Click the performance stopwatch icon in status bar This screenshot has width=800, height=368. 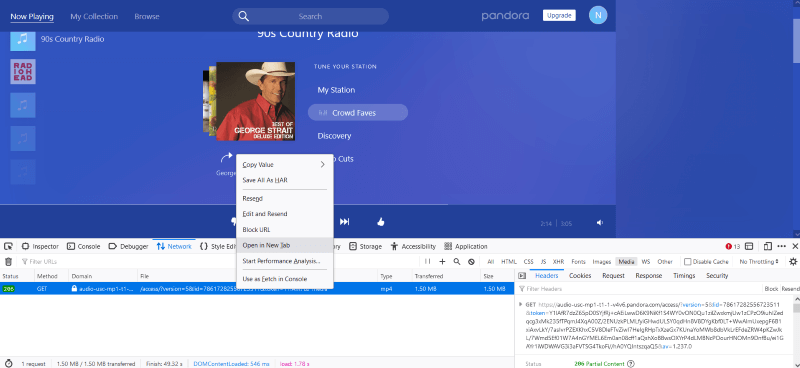tap(8, 364)
